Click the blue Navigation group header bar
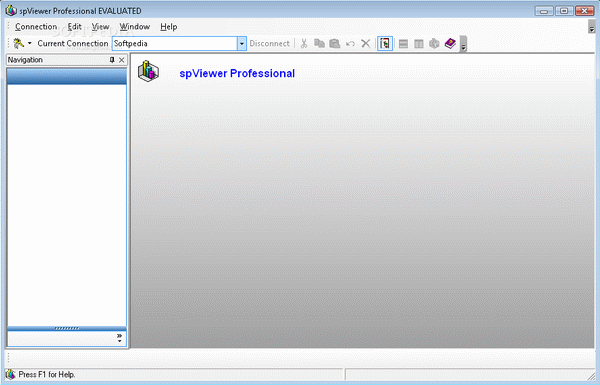The image size is (600, 385). [x=67, y=76]
